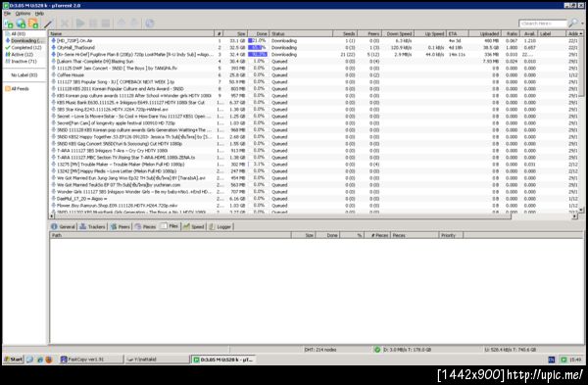Screen dimensions: 588x385
Task: Click the Create New Torrent pencil icon
Action: (x=48, y=24)
